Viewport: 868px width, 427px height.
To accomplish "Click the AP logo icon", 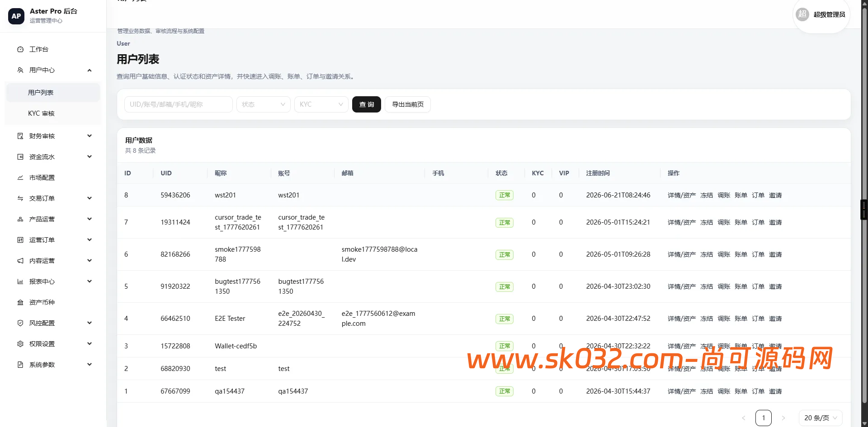I will coord(16,16).
